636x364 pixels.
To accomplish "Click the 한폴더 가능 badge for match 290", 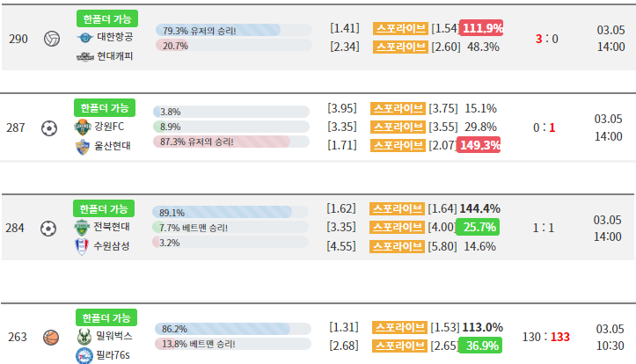I will 105,18.
